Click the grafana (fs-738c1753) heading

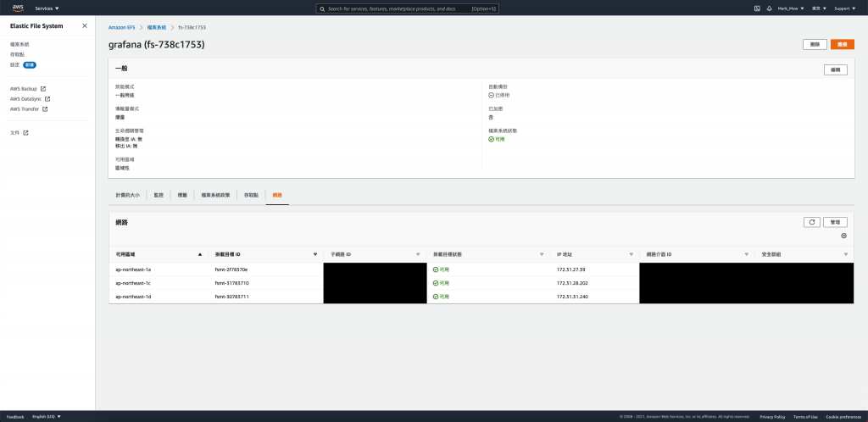[x=157, y=45]
